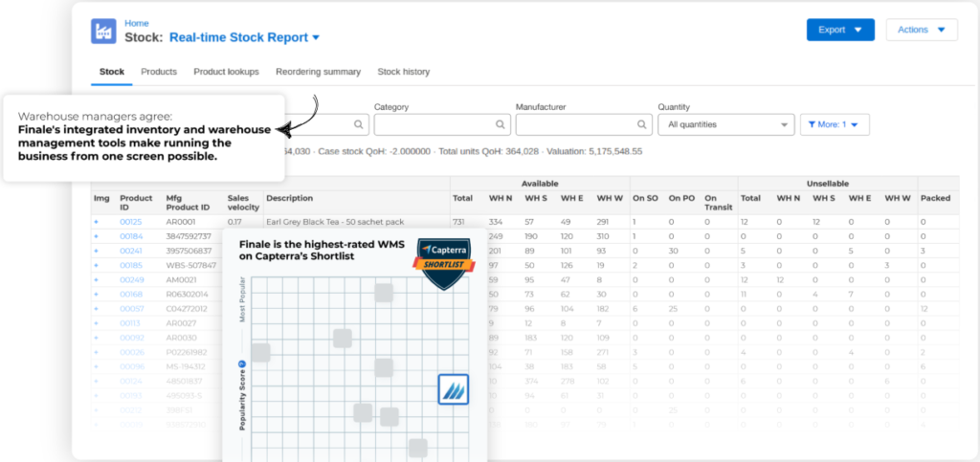Open product ID 00241 link
Image resolution: width=980 pixels, height=462 pixels.
click(x=130, y=251)
